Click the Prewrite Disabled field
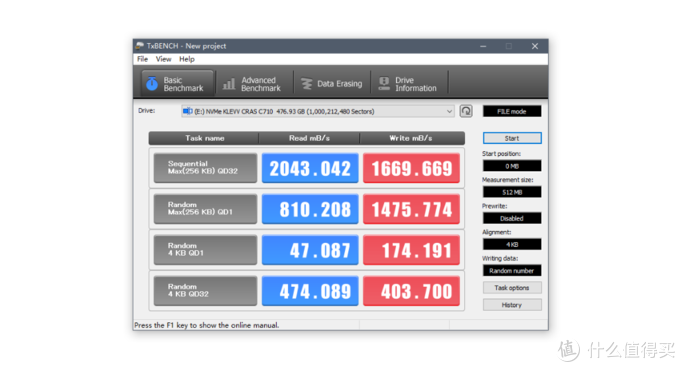 tap(512, 218)
